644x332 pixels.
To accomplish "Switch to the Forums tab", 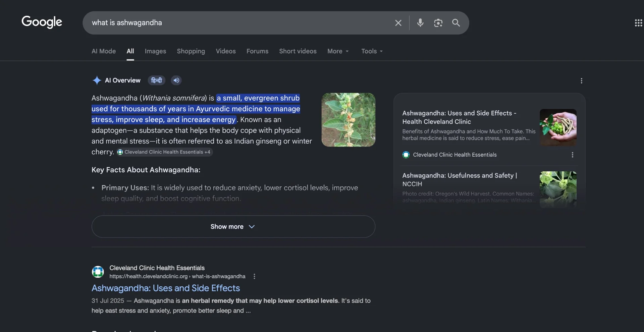I will tap(257, 51).
